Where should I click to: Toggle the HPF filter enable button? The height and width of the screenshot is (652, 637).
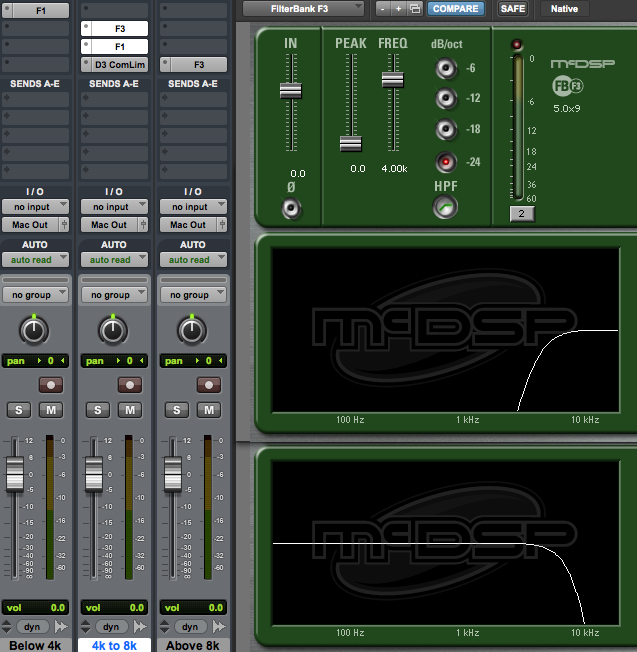click(x=445, y=207)
